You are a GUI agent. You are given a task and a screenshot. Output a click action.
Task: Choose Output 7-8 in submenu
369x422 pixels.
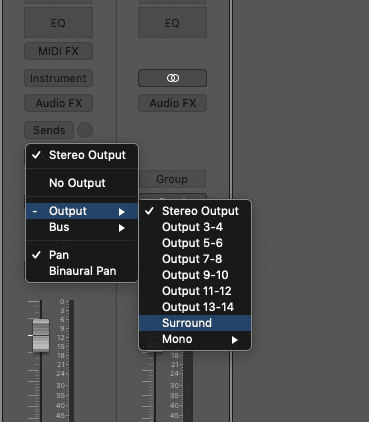tap(195, 259)
